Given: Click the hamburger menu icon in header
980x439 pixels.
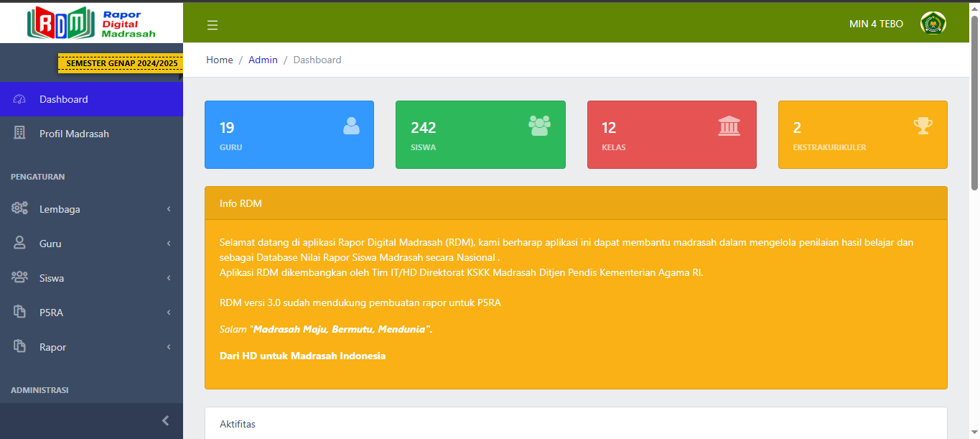Looking at the screenshot, I should [213, 25].
